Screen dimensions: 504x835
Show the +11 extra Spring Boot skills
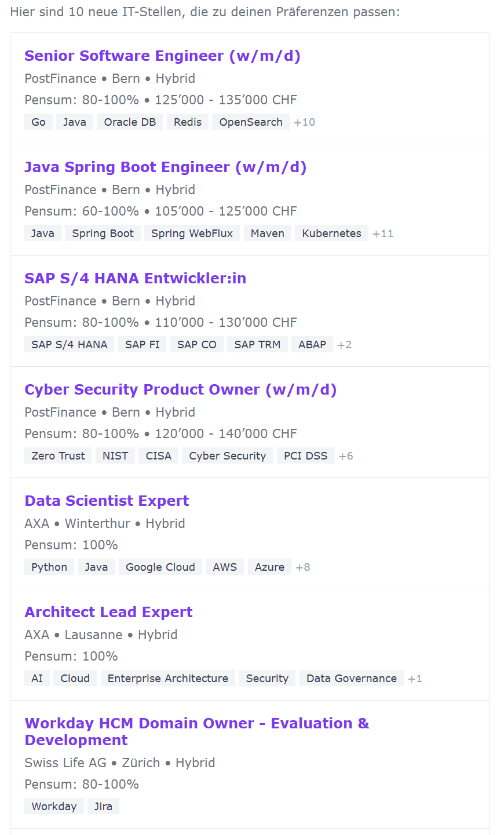pos(383,233)
